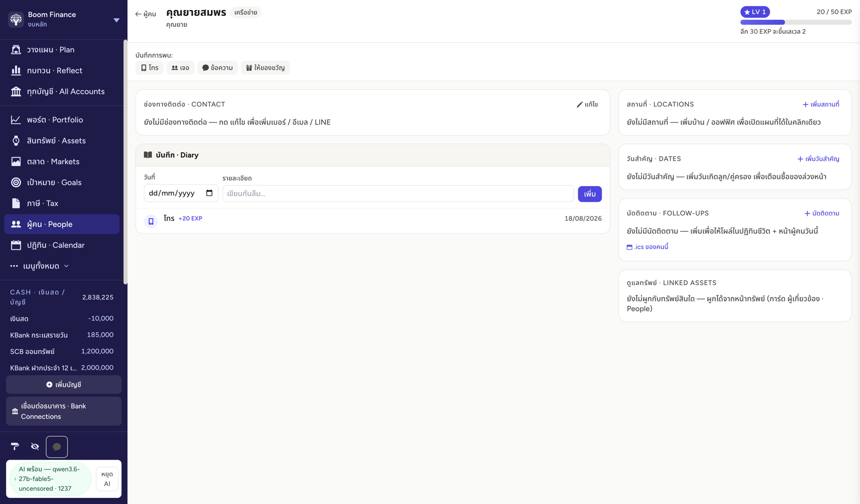Log a ให้ของขวัญ gift record

coord(265,68)
